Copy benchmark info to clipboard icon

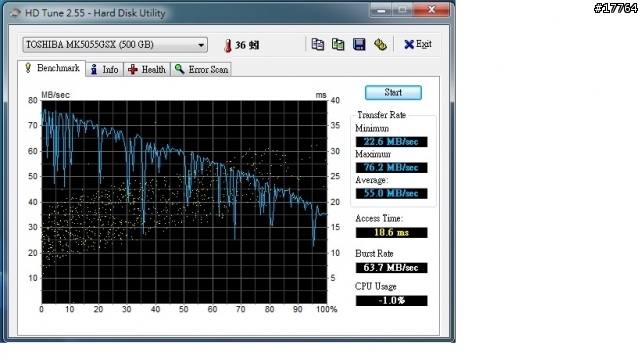[x=318, y=44]
